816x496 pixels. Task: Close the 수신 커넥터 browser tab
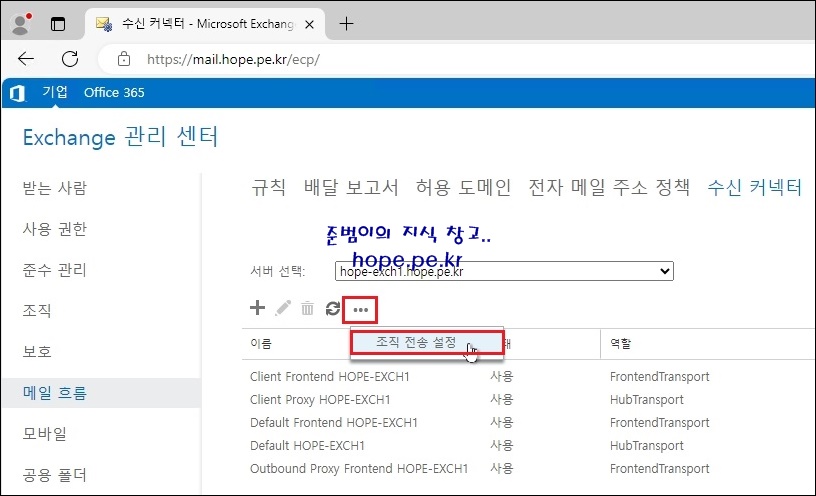coord(309,24)
